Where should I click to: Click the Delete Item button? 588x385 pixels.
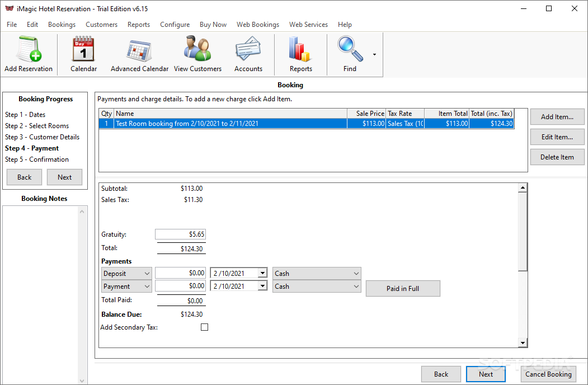(x=557, y=157)
